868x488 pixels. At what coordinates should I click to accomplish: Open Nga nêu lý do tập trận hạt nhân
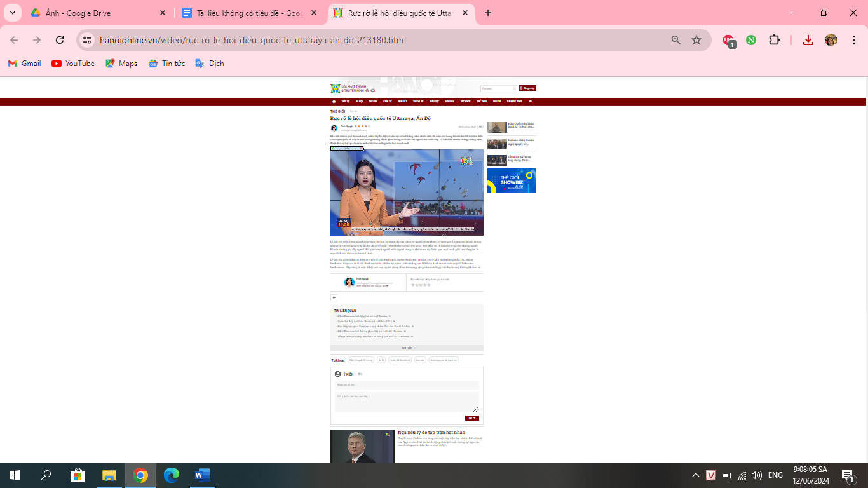(431, 433)
